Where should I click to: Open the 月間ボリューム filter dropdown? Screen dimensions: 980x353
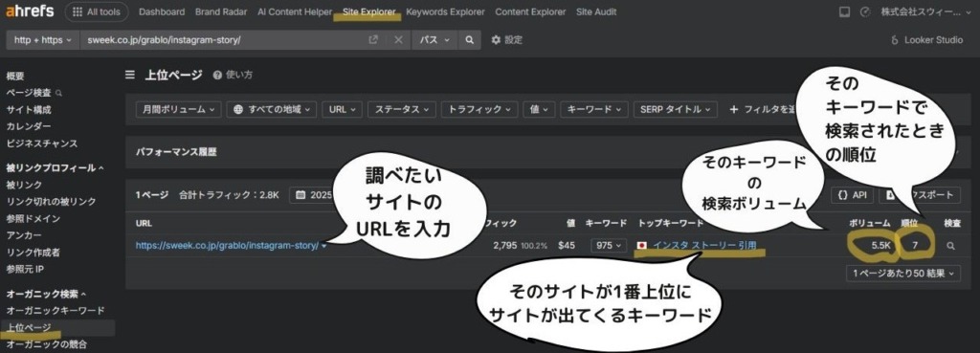[x=178, y=109]
